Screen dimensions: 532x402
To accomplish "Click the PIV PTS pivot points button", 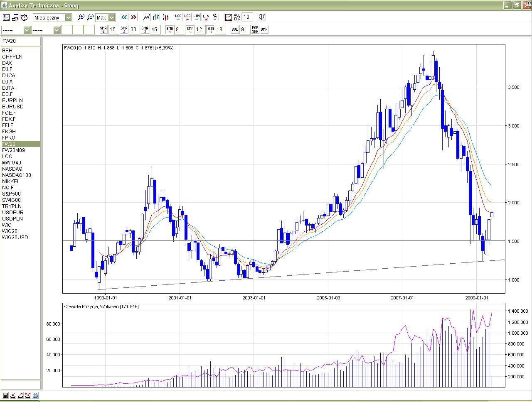I will point(261,17).
